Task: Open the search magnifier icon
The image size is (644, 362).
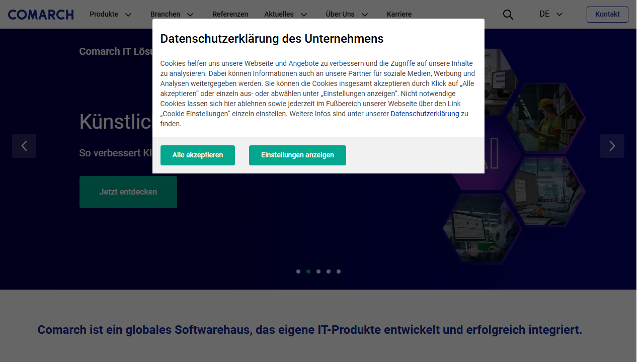Action: [508, 15]
